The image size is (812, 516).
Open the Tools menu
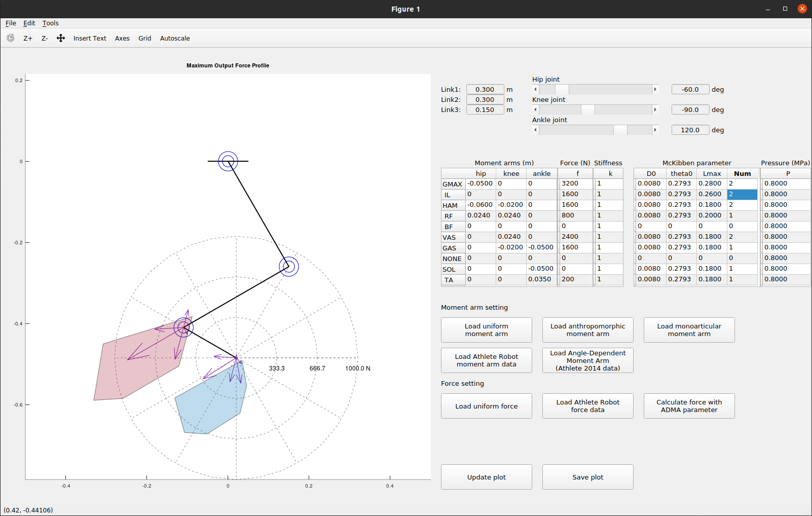coord(50,23)
